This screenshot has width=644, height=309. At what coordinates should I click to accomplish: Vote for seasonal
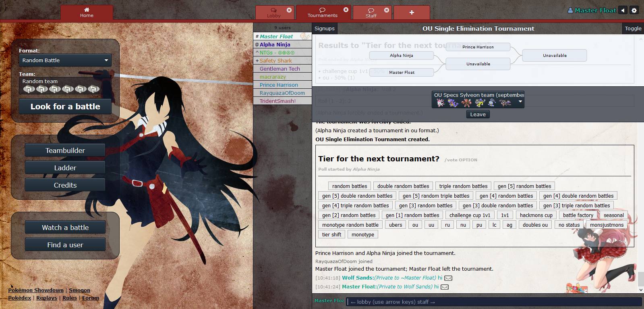(x=613, y=215)
